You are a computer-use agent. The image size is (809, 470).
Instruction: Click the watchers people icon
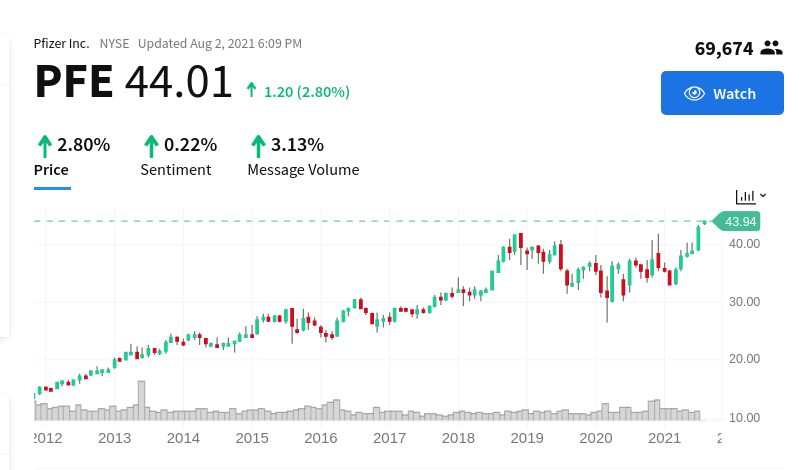pyautogui.click(x=771, y=48)
